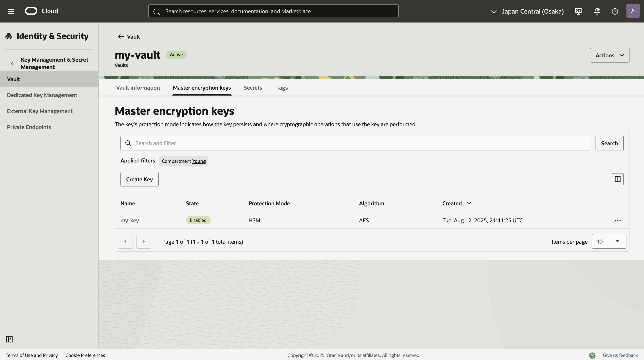Click the Compartment Young filter chip
Viewport: 644px width, 360px height.
183,161
